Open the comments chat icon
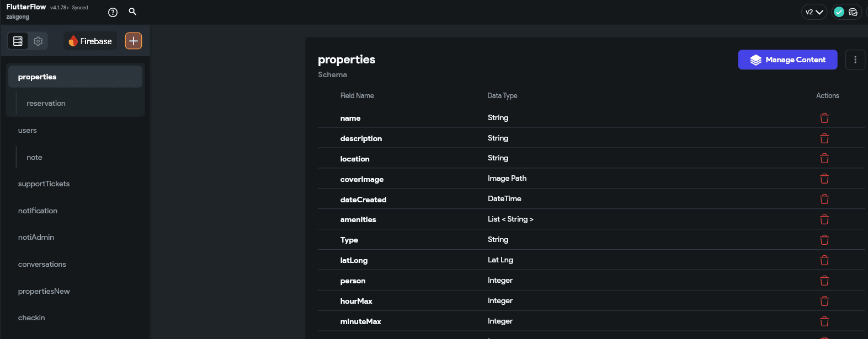This screenshot has width=868, height=339. pos(853,12)
